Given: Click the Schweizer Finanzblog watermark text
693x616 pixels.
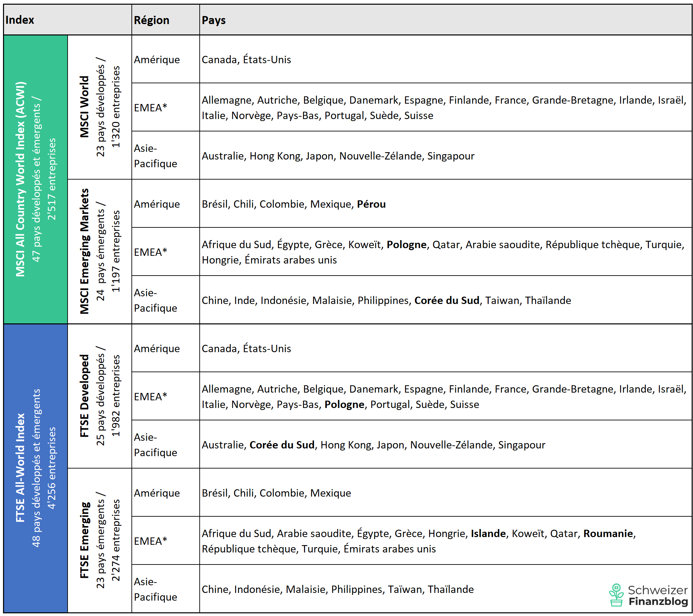Looking at the screenshot, I should [x=658, y=596].
